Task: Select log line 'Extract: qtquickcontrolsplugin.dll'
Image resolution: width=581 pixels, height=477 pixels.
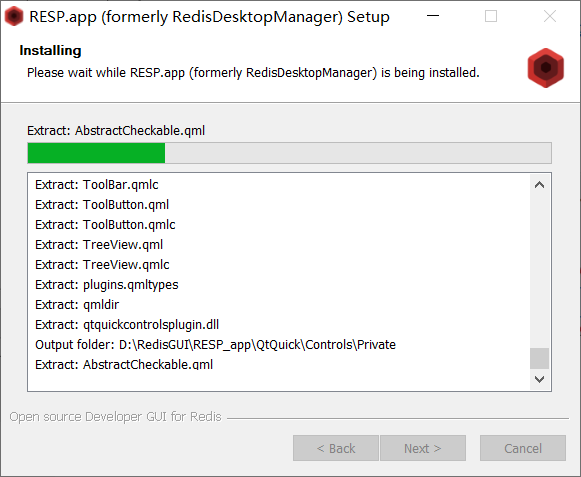Action: point(127,325)
